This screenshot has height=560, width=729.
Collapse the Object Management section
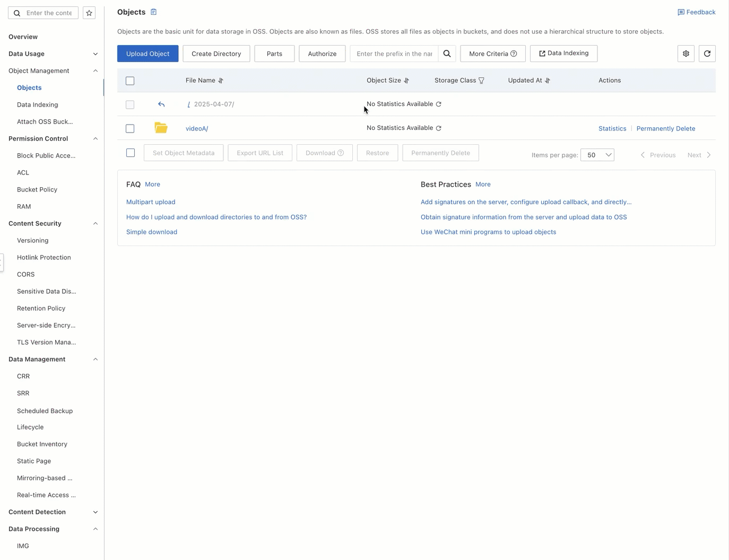click(x=96, y=71)
